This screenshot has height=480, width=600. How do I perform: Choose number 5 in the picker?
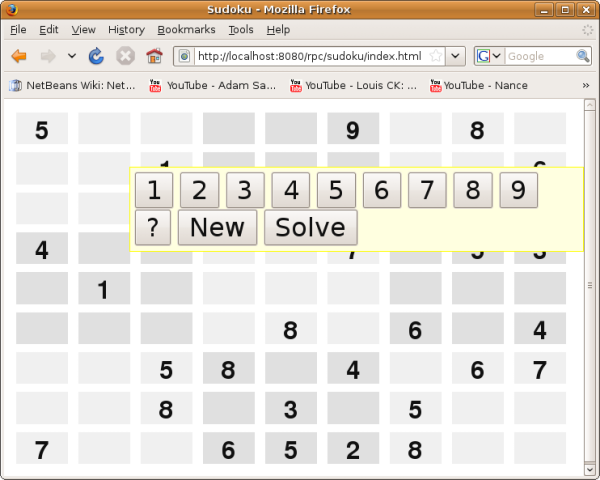pyautogui.click(x=336, y=190)
